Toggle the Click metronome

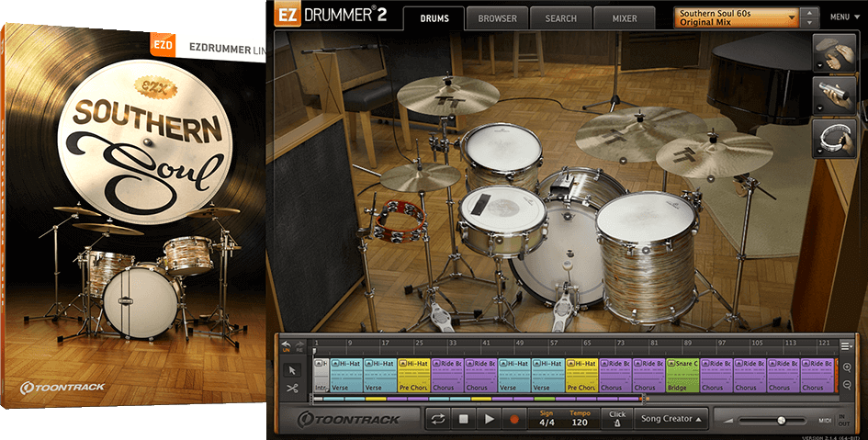pyautogui.click(x=617, y=419)
